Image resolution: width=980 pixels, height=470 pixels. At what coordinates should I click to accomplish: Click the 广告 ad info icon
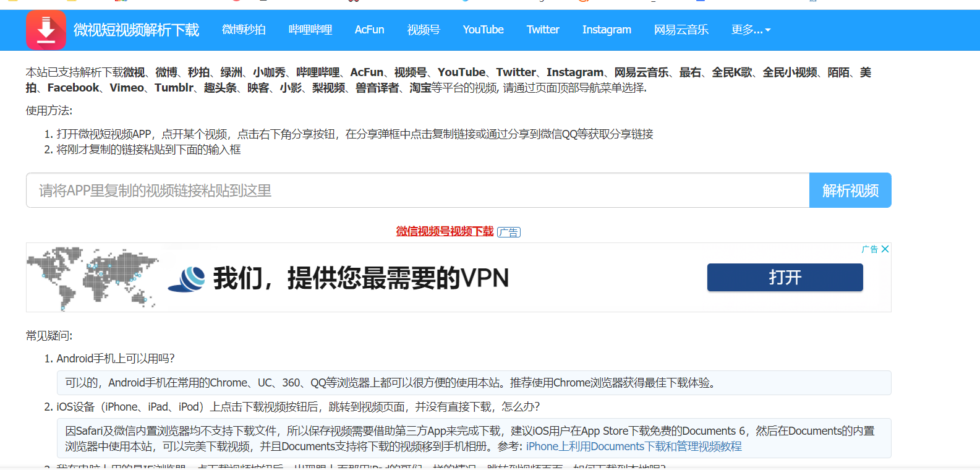click(869, 249)
